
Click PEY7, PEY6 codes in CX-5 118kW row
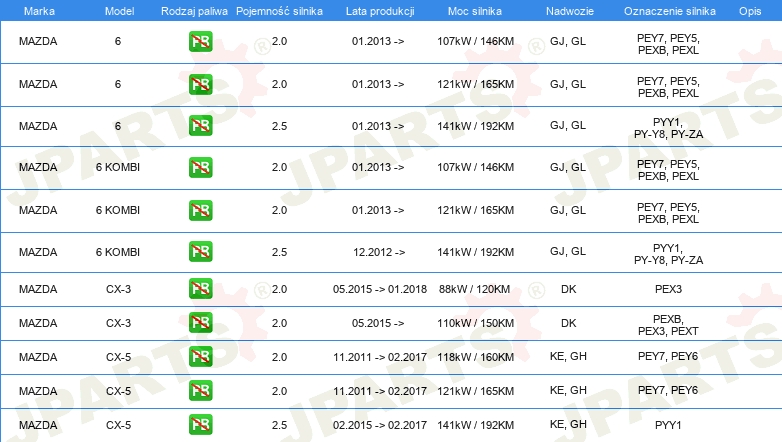[668, 356]
